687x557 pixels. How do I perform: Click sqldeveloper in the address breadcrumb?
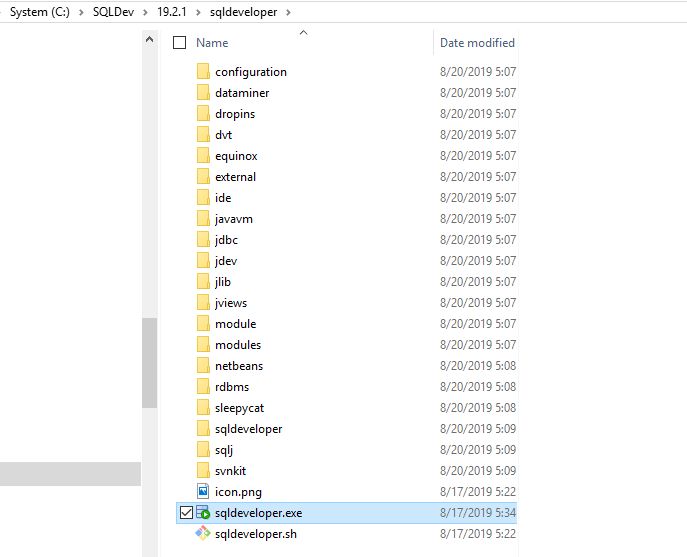pyautogui.click(x=243, y=12)
